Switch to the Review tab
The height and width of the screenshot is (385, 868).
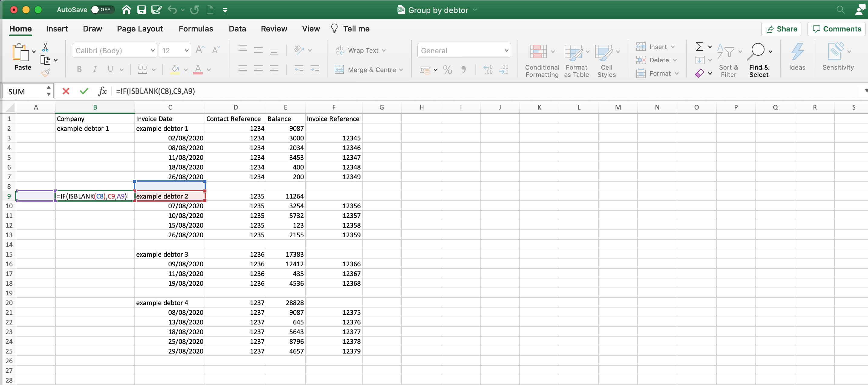tap(274, 29)
